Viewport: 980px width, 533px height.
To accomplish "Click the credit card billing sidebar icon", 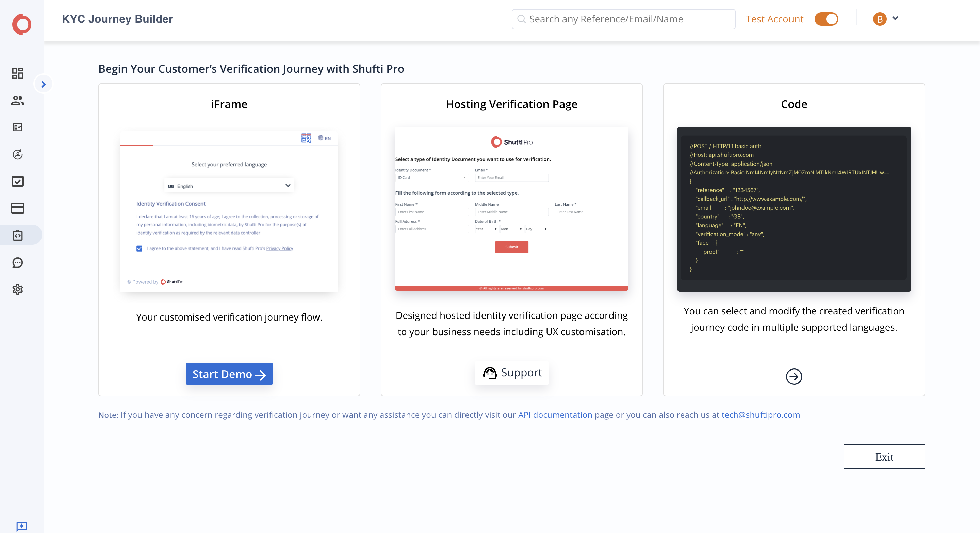I will tap(17, 208).
